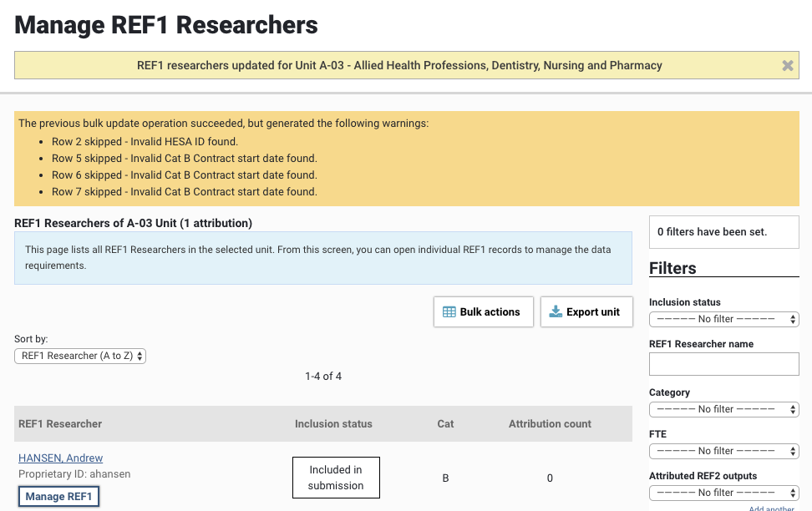Click the 0 filters have been set box
This screenshot has height=511, width=812.
tap(723, 231)
